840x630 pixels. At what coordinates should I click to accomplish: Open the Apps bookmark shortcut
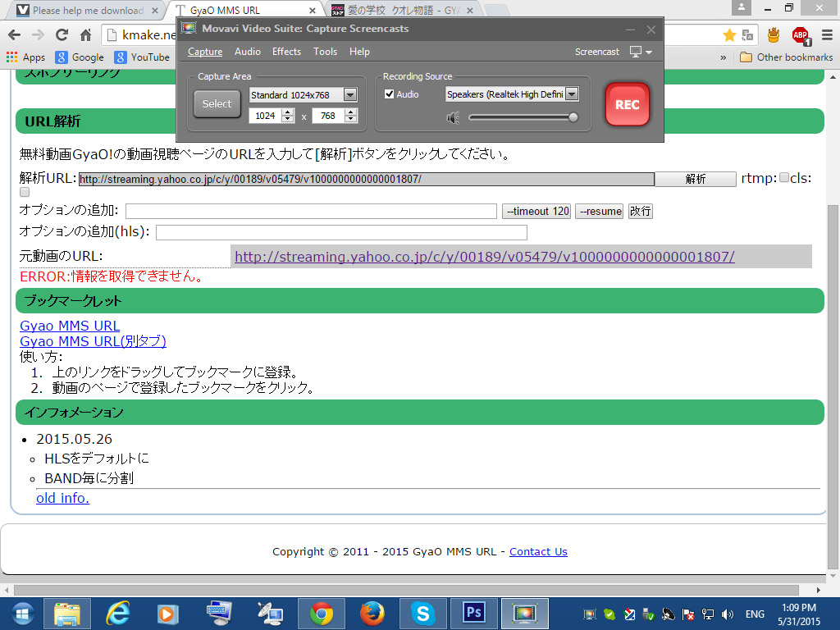(x=25, y=57)
